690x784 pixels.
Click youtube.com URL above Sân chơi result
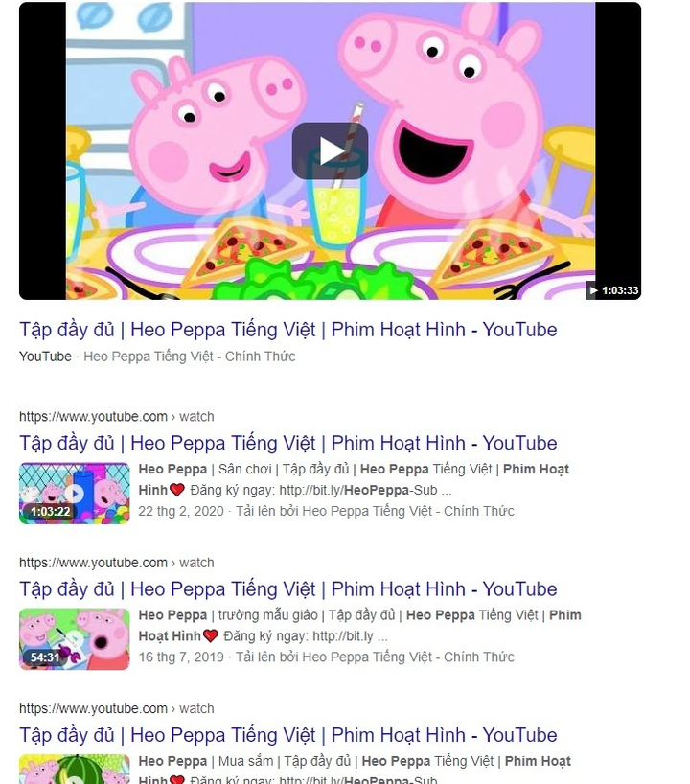click(117, 417)
